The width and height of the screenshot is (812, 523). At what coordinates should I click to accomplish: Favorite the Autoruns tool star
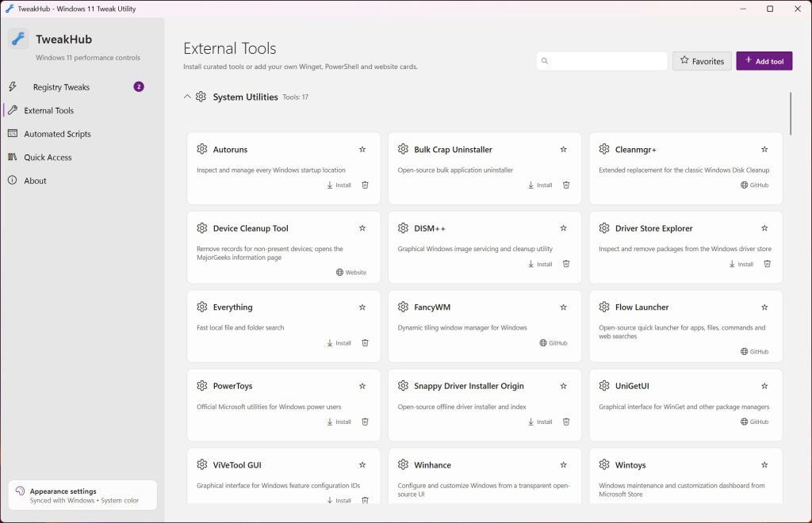click(x=362, y=150)
